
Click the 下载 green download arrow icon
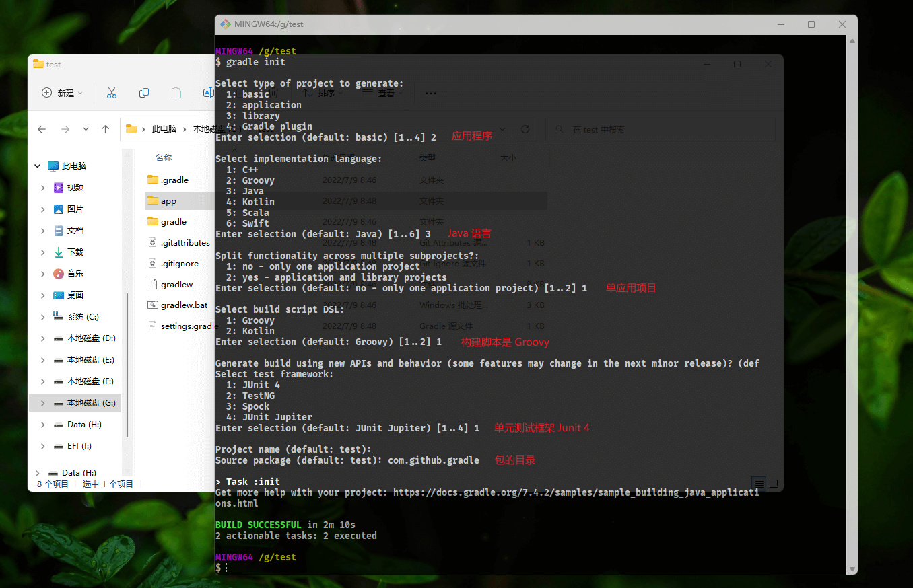coord(59,252)
